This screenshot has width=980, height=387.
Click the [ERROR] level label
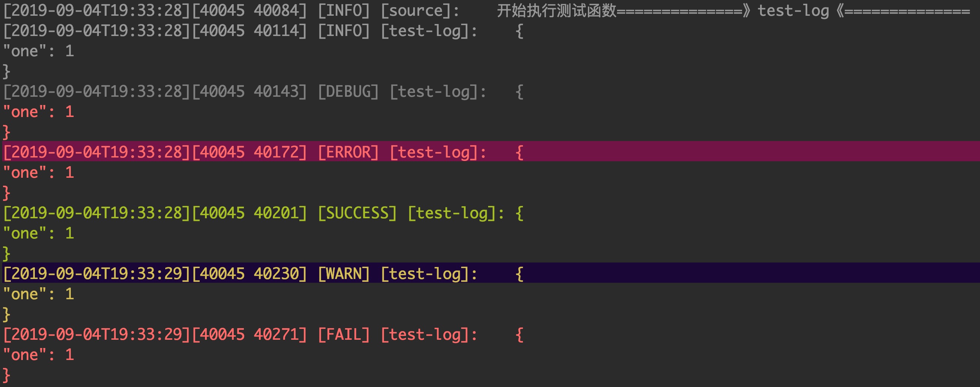pyautogui.click(x=348, y=152)
